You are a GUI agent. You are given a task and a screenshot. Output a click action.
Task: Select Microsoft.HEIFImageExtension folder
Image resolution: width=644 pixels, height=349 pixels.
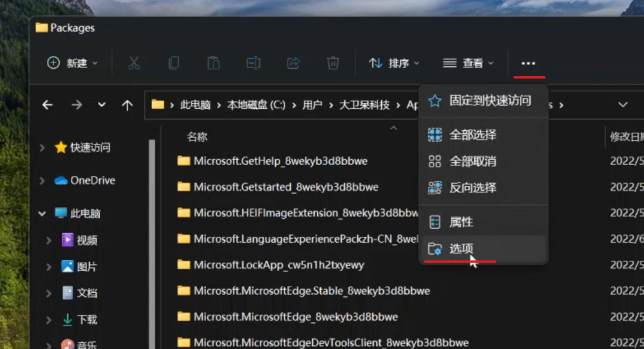(298, 213)
